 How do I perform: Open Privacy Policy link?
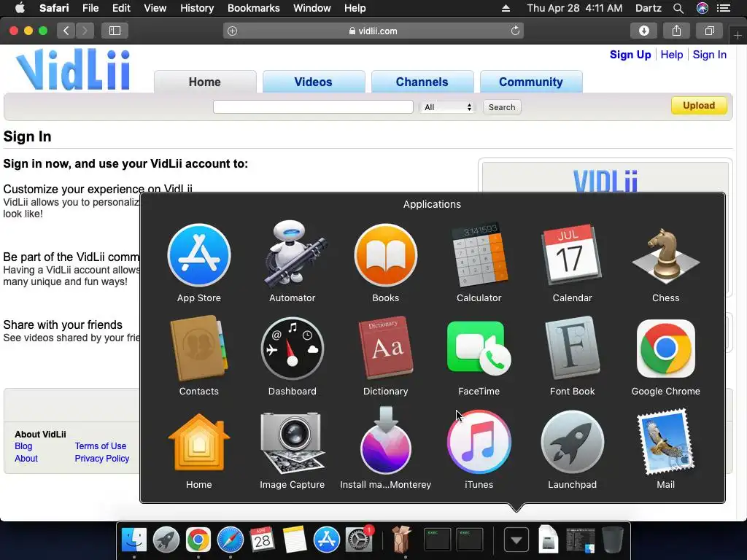pyautogui.click(x=102, y=459)
